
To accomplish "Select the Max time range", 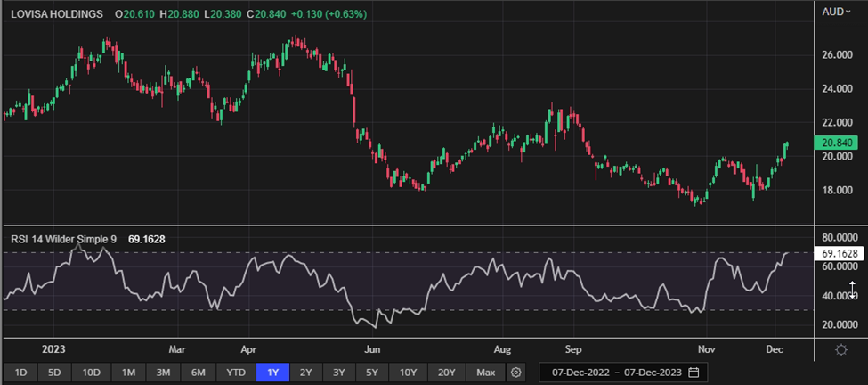I will point(486,373).
